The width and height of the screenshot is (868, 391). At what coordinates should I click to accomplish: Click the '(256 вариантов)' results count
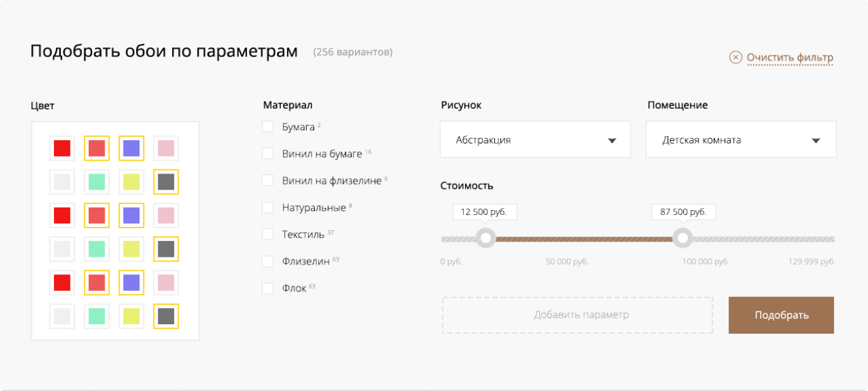tap(353, 52)
